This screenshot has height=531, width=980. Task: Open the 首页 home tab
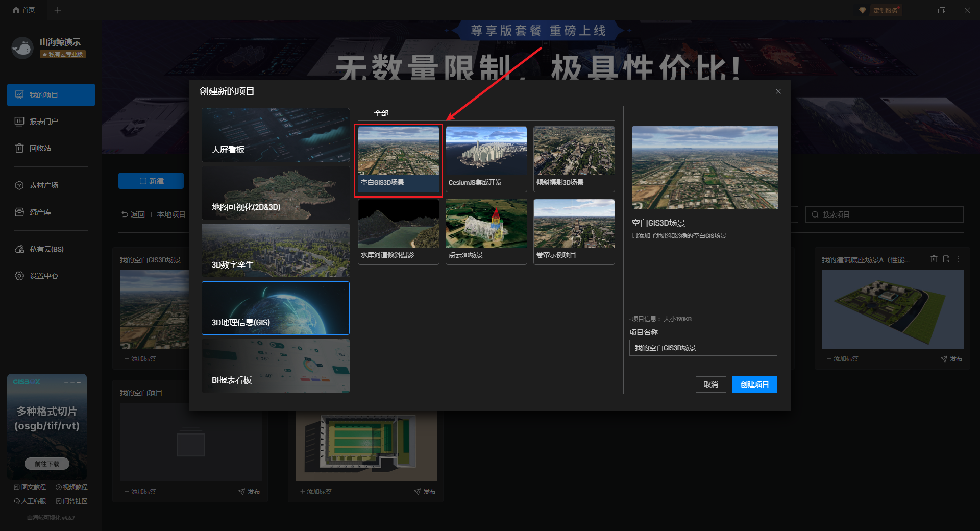coord(24,10)
